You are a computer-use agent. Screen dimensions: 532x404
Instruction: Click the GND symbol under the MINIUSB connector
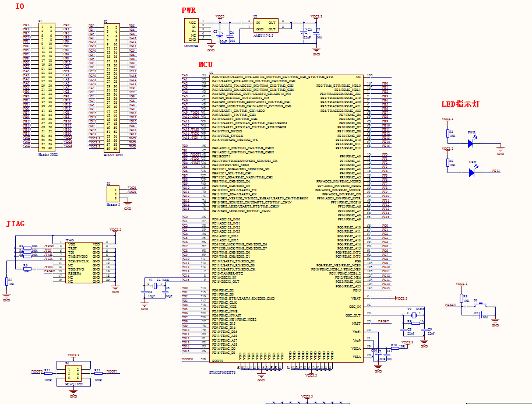211,47
